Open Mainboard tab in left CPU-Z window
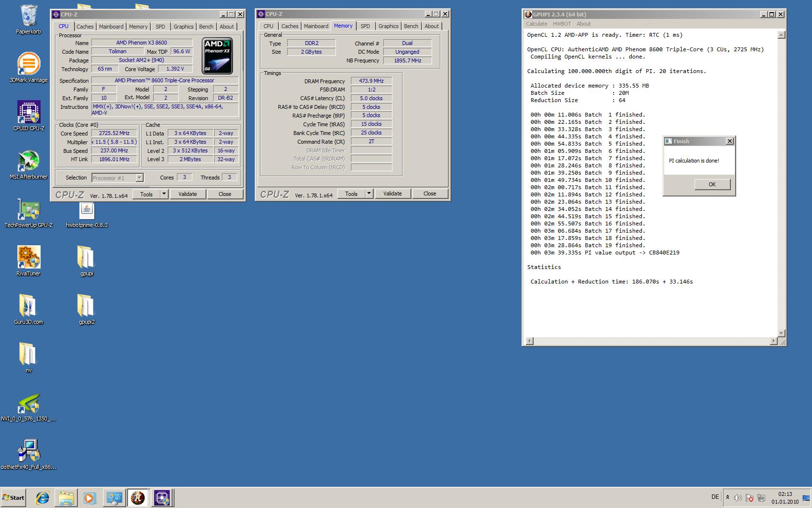The height and width of the screenshot is (508, 812). [x=111, y=27]
